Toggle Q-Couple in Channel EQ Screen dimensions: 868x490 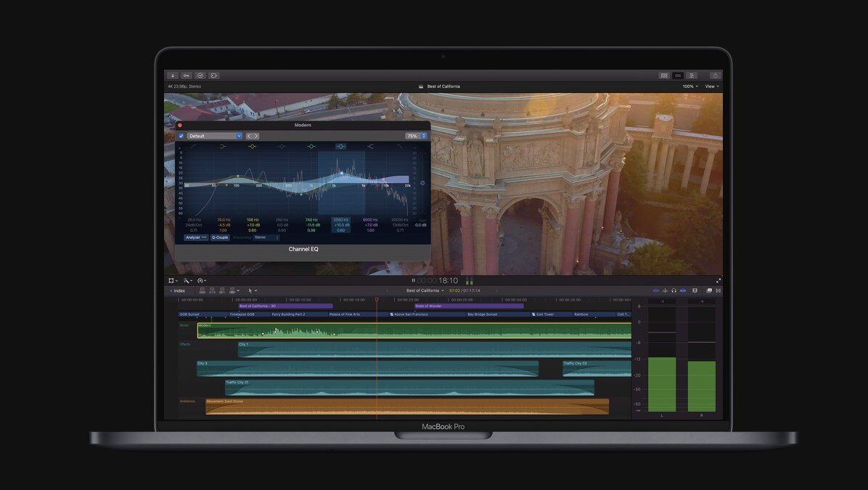pos(220,237)
